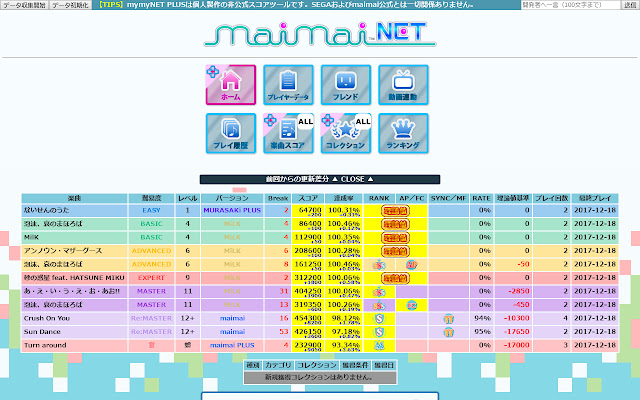Sort by the AP/FC column header

coord(411,198)
